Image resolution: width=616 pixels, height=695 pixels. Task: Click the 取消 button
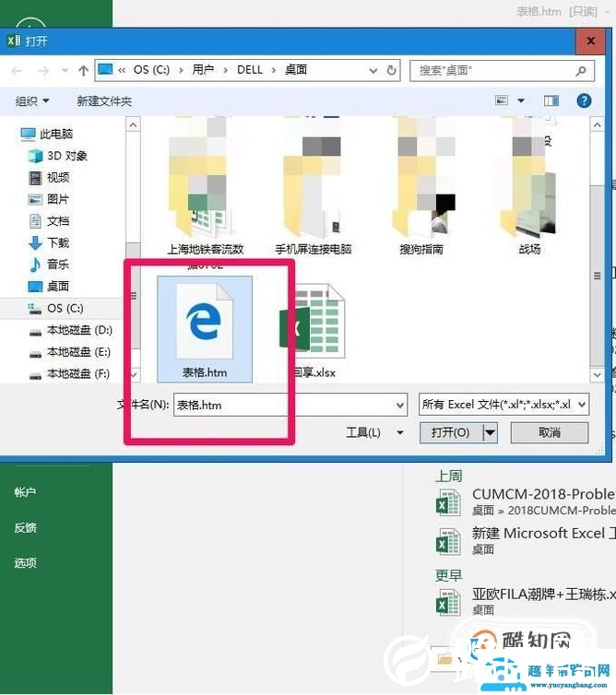pos(550,432)
